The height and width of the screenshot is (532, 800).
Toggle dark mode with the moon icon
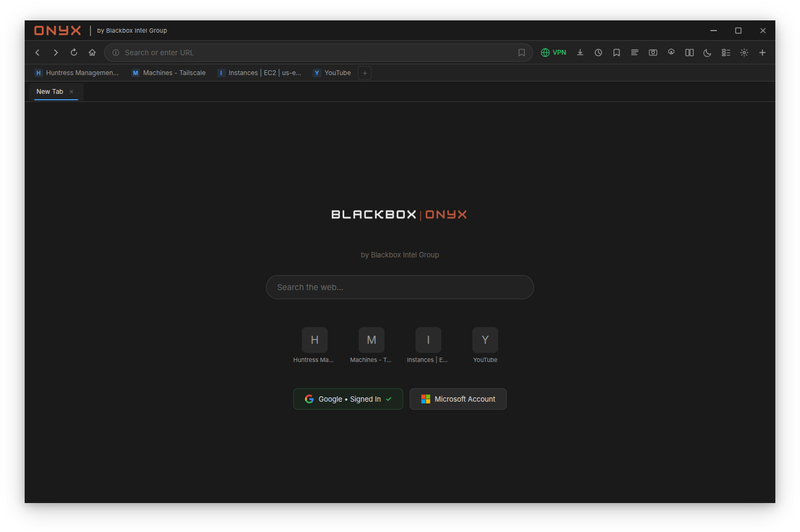click(707, 52)
